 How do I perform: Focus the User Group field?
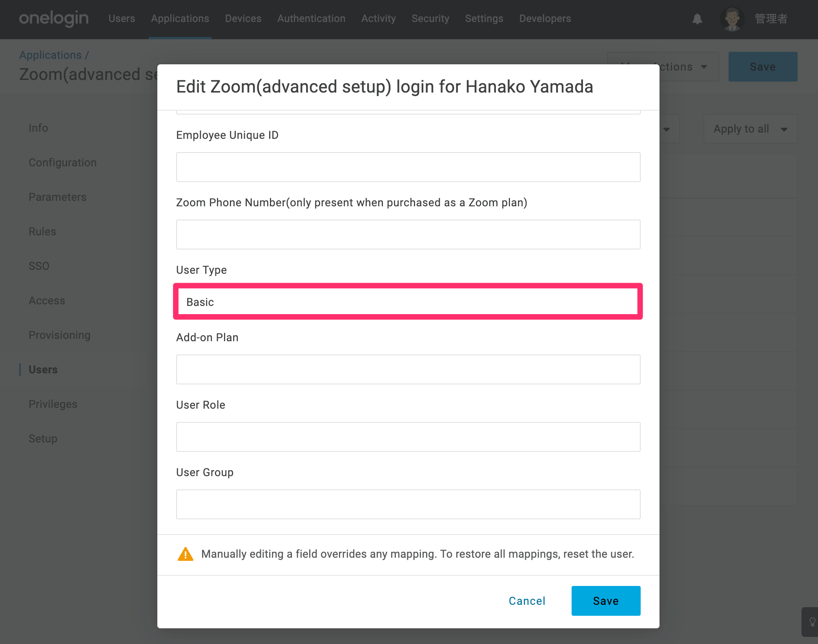(x=408, y=504)
